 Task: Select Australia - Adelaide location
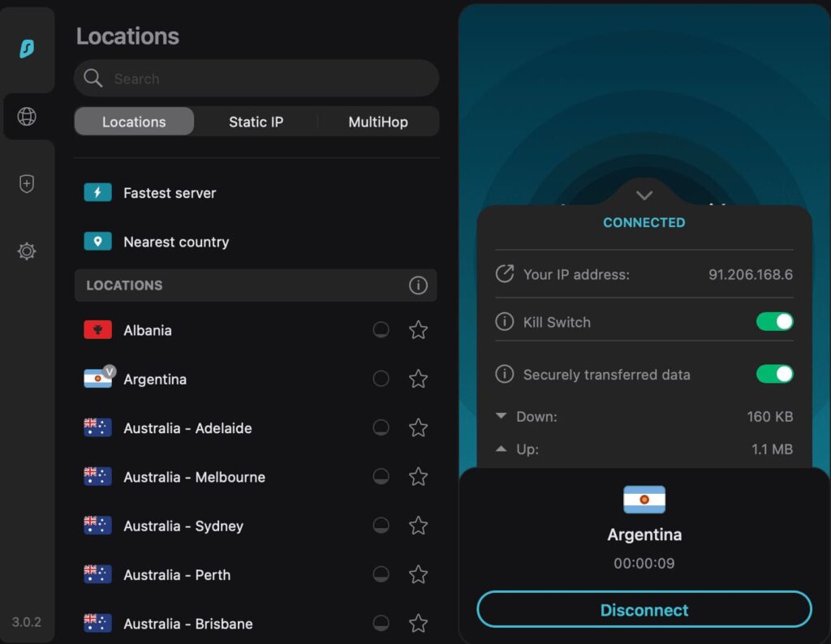pos(256,427)
